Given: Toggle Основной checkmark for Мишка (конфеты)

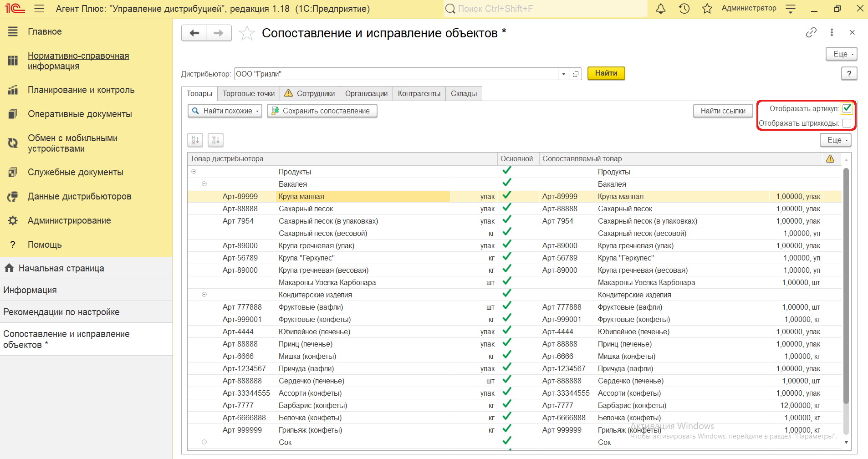Looking at the screenshot, I should (506, 355).
